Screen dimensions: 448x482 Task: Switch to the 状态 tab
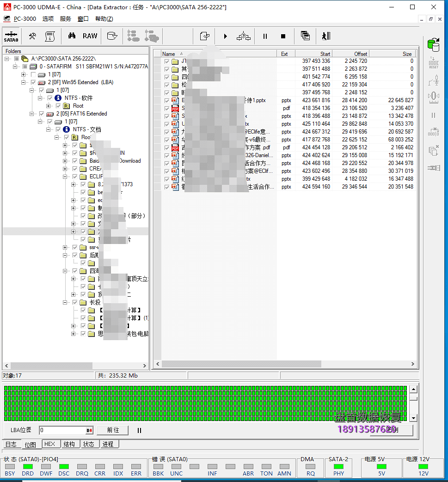(89, 444)
